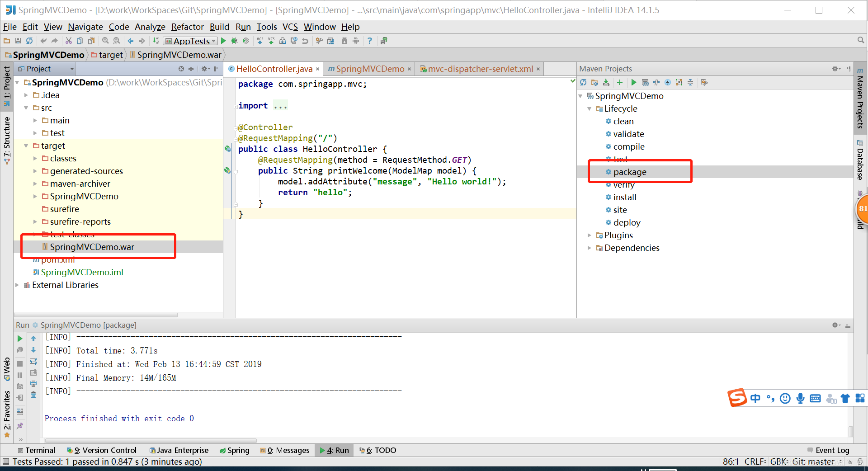This screenshot has width=868, height=471.
Task: Close the HelloController.java tab
Action: [317, 69]
